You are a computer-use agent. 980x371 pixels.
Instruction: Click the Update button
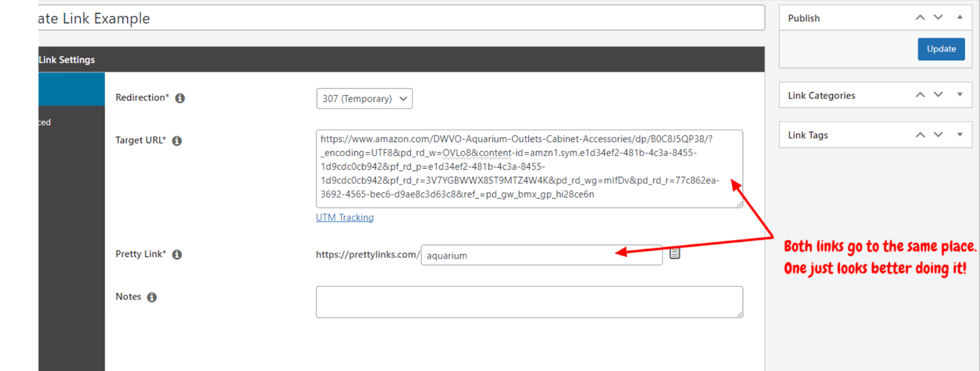click(941, 49)
